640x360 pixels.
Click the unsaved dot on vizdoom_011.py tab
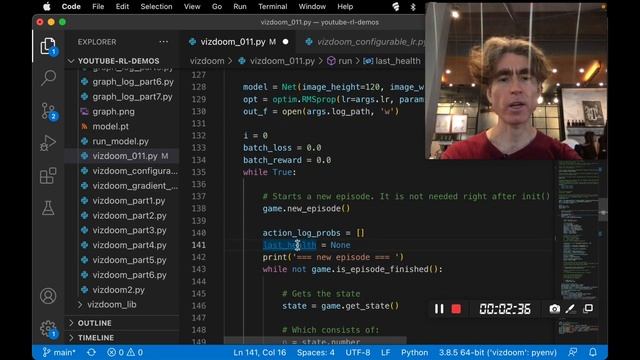click(x=285, y=42)
